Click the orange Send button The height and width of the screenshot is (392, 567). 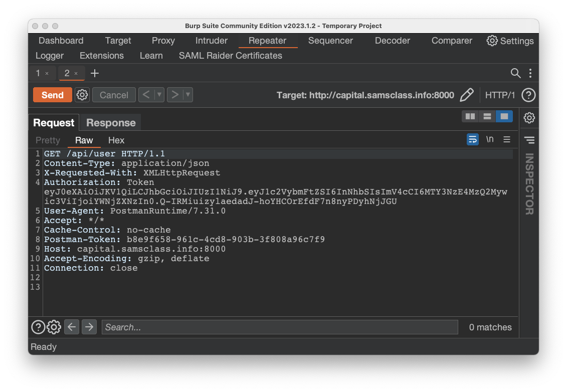point(53,95)
